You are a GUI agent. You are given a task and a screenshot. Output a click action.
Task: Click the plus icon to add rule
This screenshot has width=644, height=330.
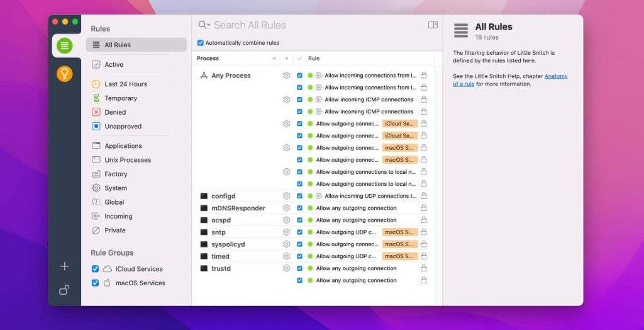(x=64, y=266)
